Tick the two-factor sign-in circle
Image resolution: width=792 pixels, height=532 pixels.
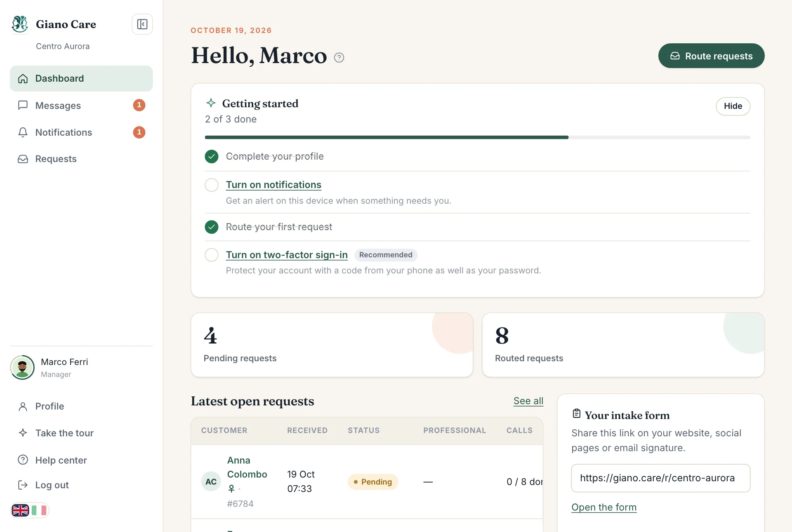[212, 255]
